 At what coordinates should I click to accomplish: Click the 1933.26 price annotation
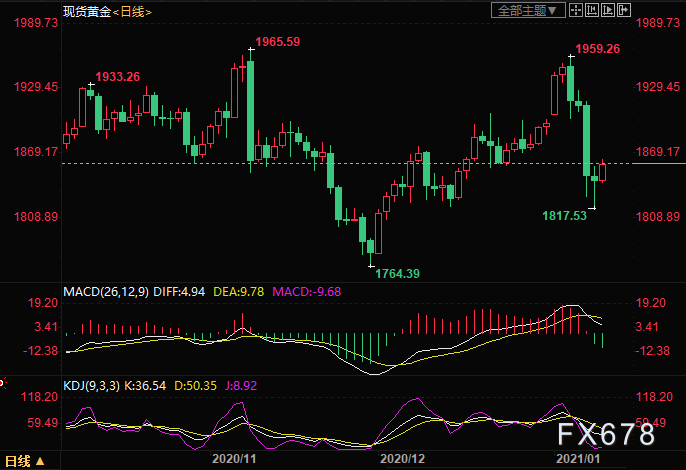[117, 77]
